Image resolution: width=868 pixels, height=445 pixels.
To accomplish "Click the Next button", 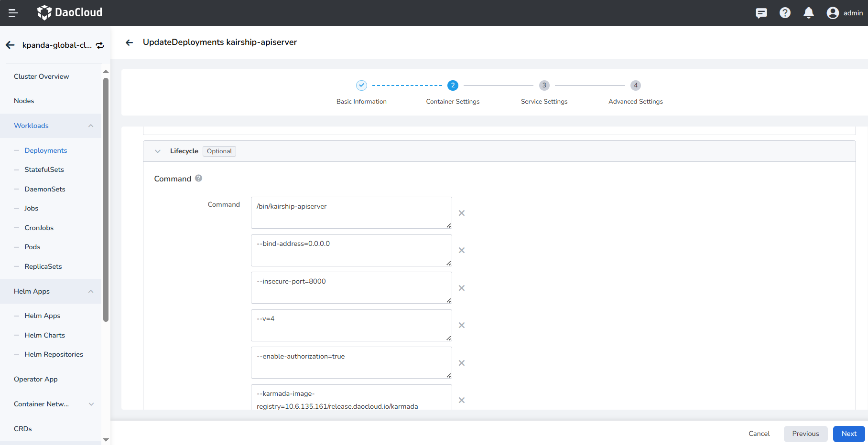I will [849, 434].
